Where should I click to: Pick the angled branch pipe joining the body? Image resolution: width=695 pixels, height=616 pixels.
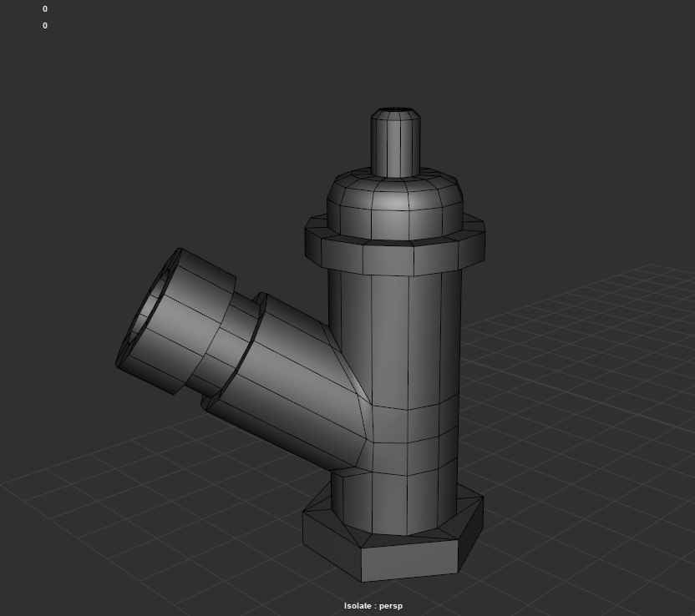(288, 381)
